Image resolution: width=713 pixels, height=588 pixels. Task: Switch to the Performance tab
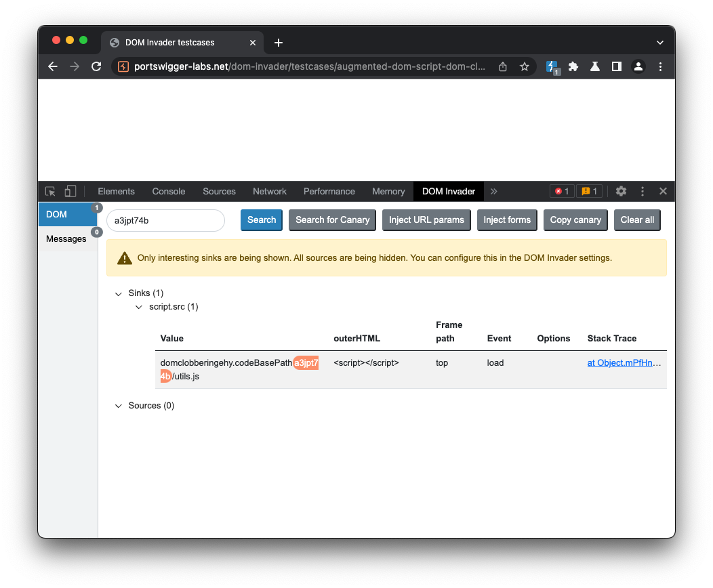[329, 191]
